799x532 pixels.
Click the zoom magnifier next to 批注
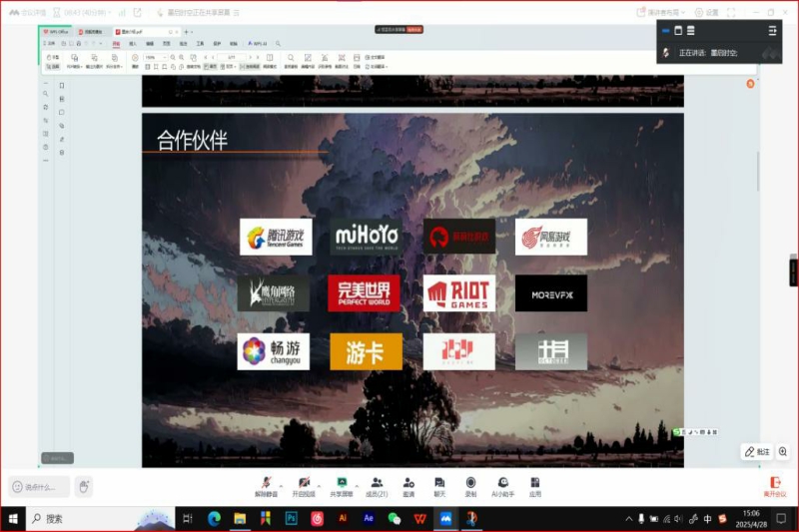pyautogui.click(x=783, y=452)
